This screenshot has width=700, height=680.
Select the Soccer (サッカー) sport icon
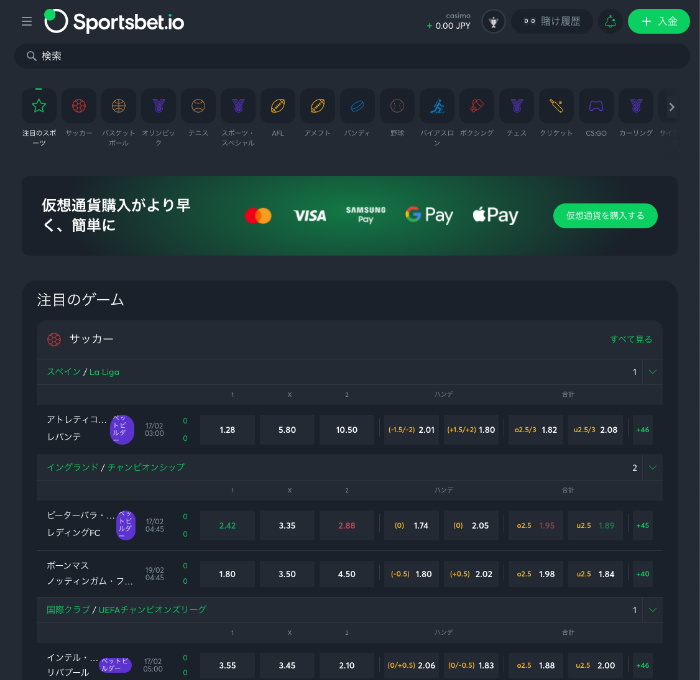point(79,106)
